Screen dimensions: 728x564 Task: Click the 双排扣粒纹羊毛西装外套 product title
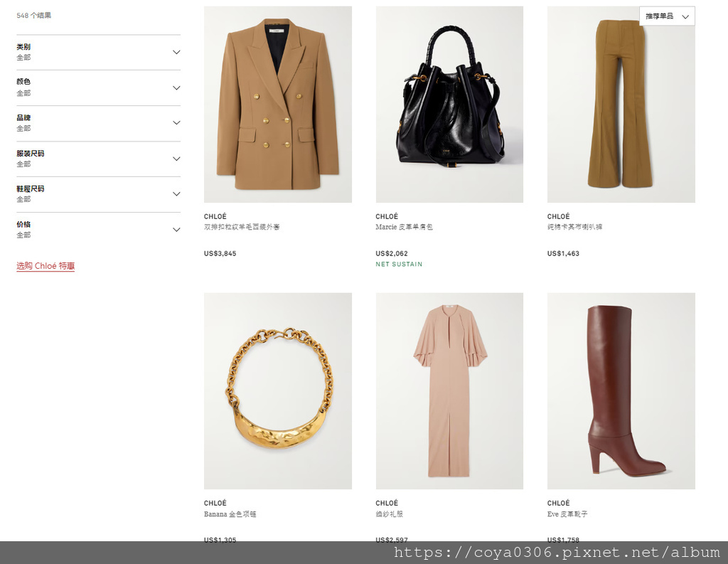pos(242,227)
